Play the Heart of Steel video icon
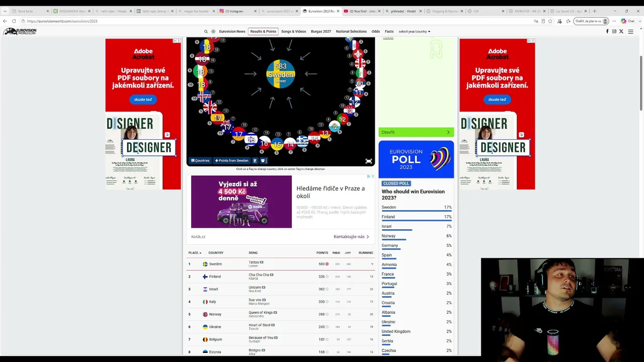644x362 pixels. [274, 325]
